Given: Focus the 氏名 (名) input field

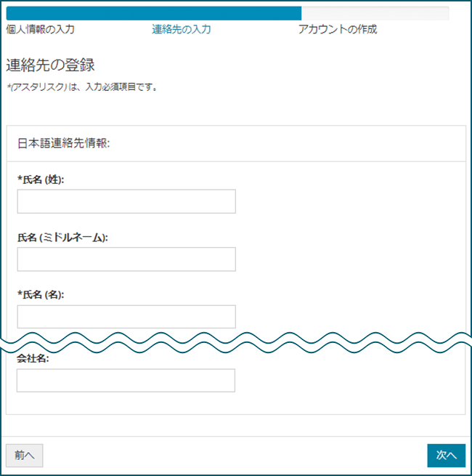Looking at the screenshot, I should [126, 317].
